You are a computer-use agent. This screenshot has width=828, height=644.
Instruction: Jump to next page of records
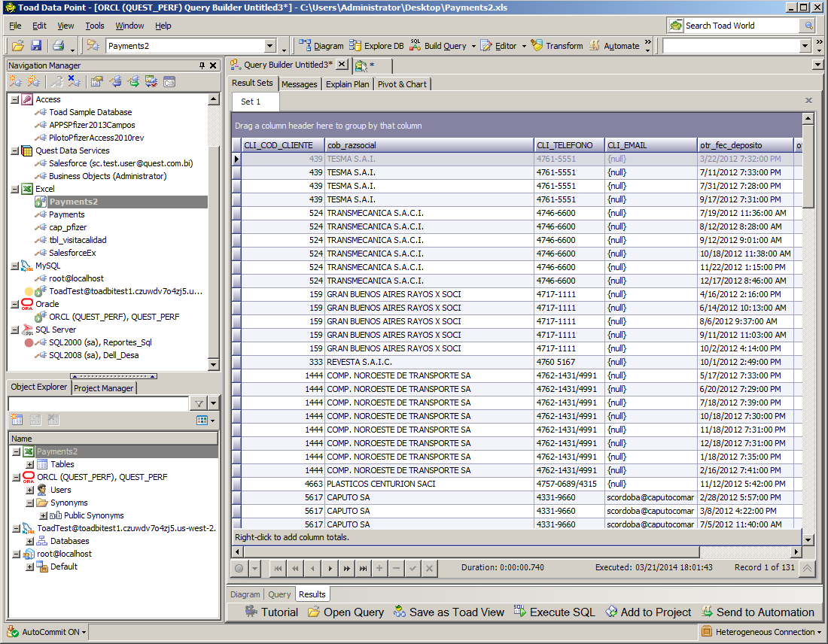[x=346, y=569]
